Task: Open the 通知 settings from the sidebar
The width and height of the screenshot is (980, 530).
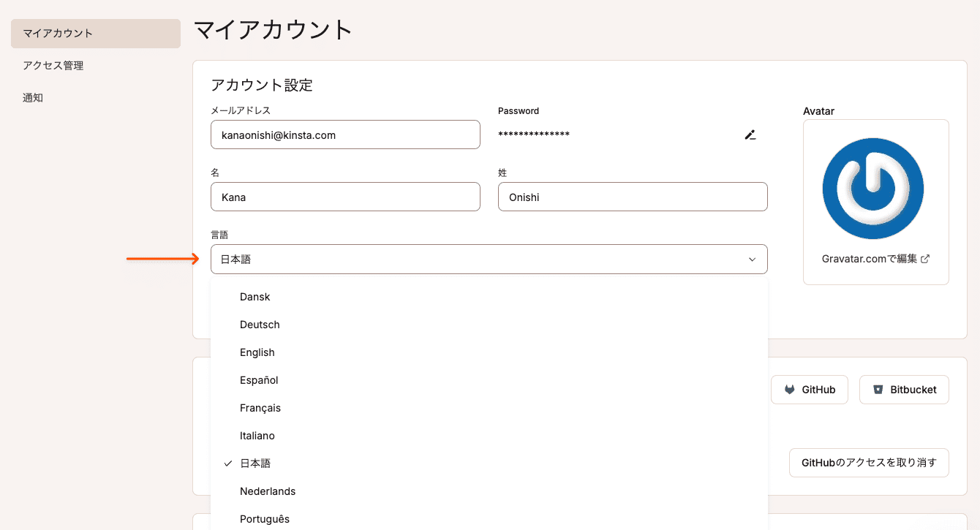Action: click(33, 97)
